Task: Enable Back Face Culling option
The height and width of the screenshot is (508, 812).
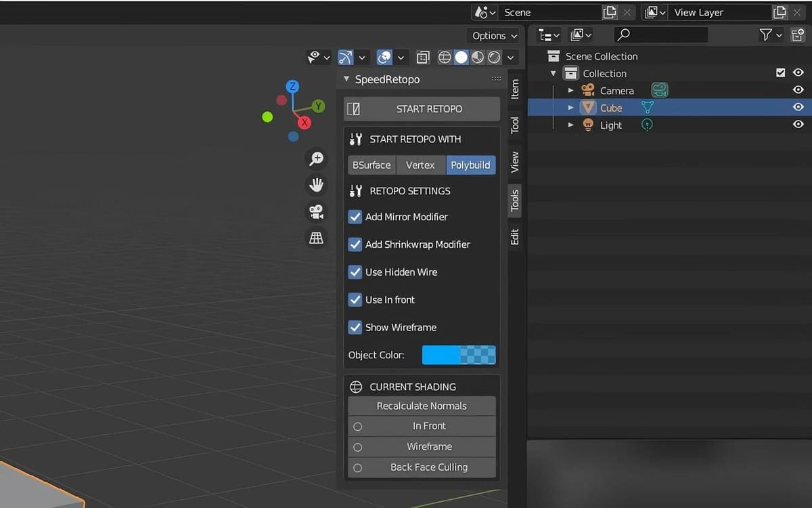Action: click(422, 467)
